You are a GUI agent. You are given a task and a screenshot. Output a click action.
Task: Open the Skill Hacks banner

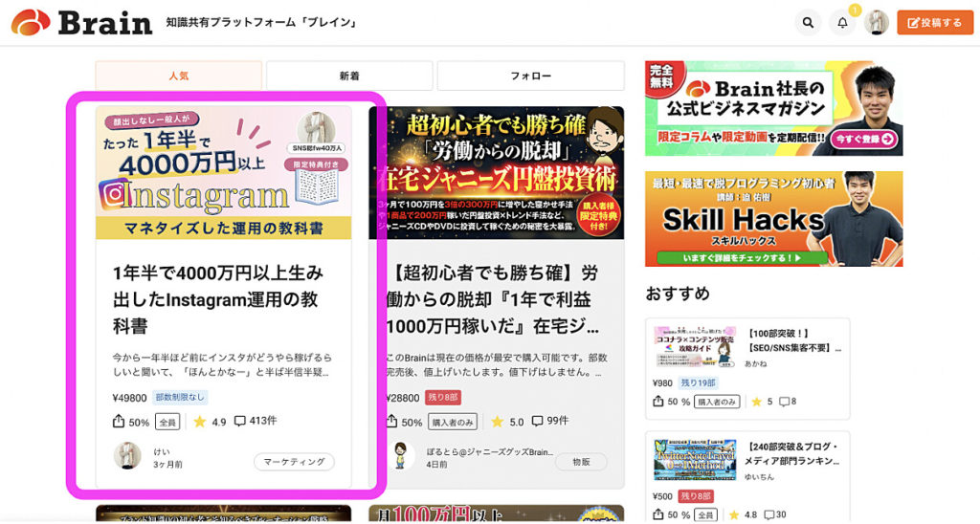coord(773,219)
